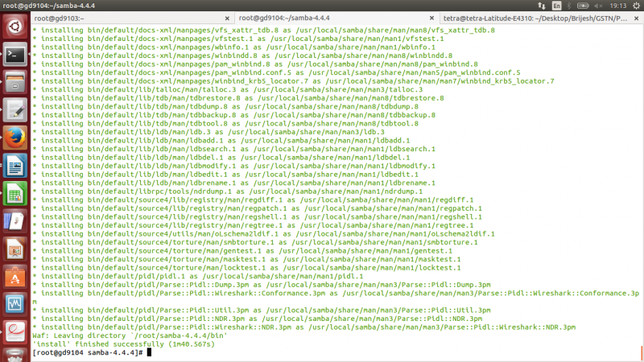Open Ubuntu Software Center

coord(15,277)
